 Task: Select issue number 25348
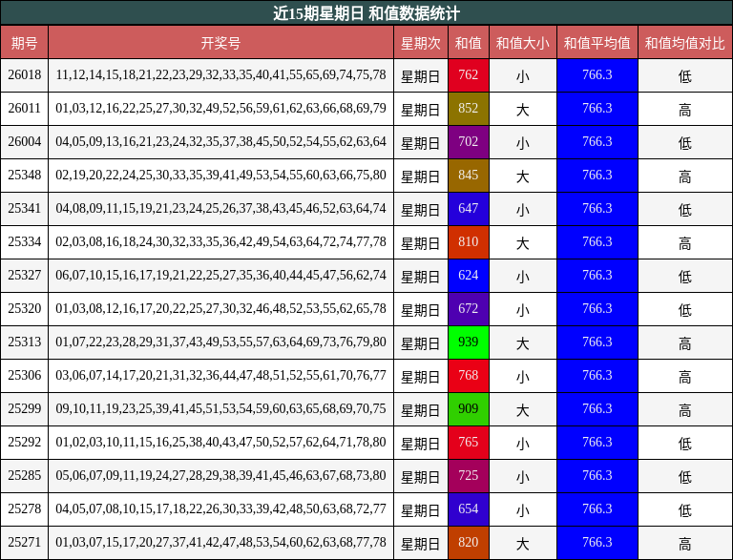click(24, 176)
